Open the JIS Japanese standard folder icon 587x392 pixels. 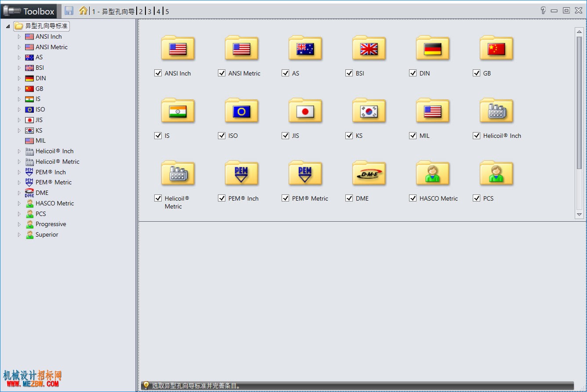coord(305,111)
